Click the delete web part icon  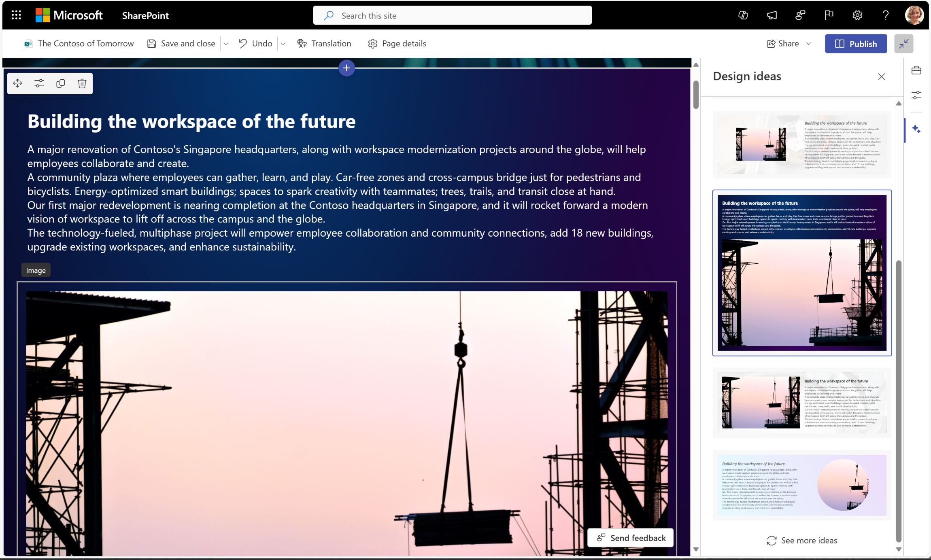click(83, 83)
